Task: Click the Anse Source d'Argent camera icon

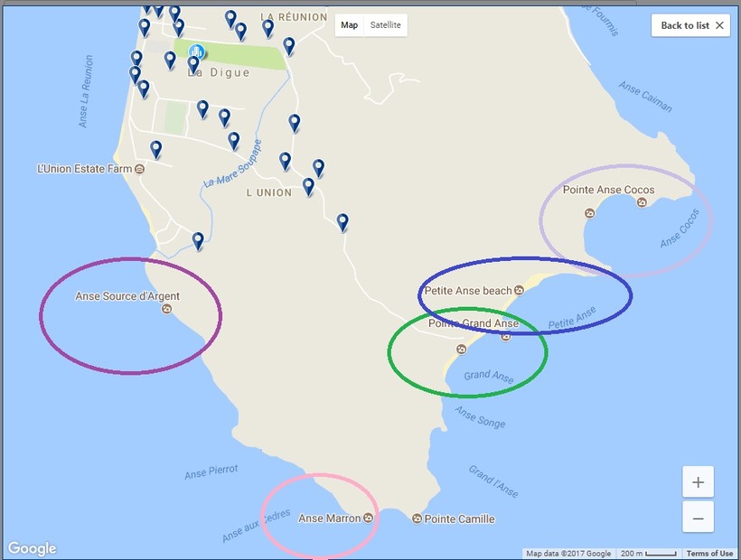Action: pyautogui.click(x=166, y=310)
